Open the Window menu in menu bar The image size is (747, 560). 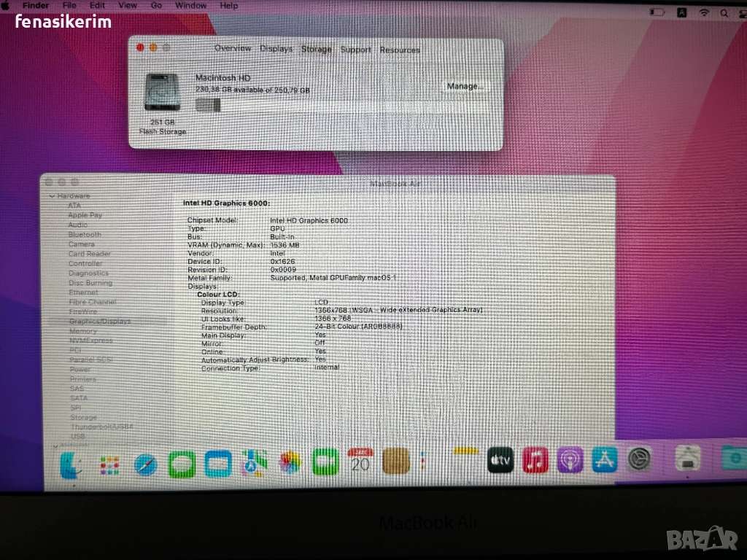190,5
